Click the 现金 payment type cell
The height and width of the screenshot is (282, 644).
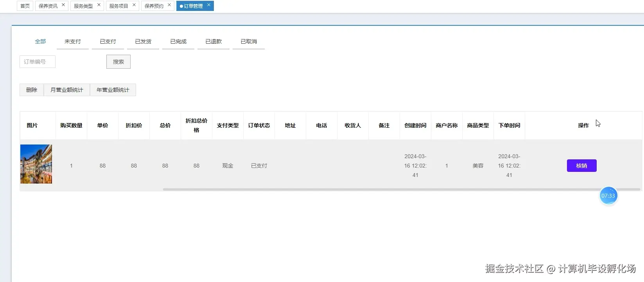point(228,166)
